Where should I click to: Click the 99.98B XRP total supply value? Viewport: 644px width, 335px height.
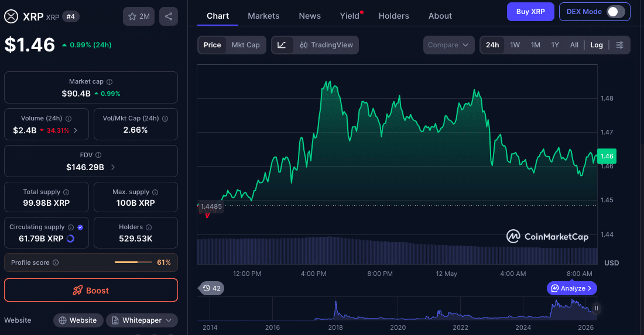tap(46, 203)
